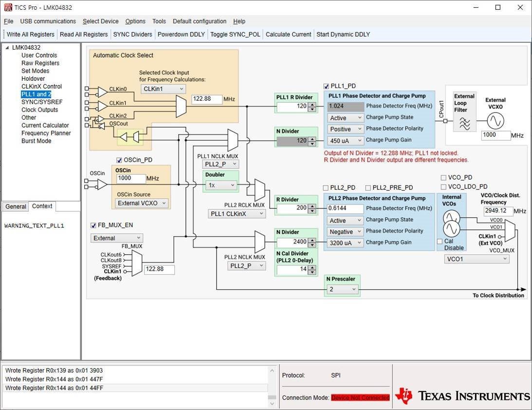This screenshot has width=532, height=410.
Task: Click the External VCXO frequency field
Action: 495,135
